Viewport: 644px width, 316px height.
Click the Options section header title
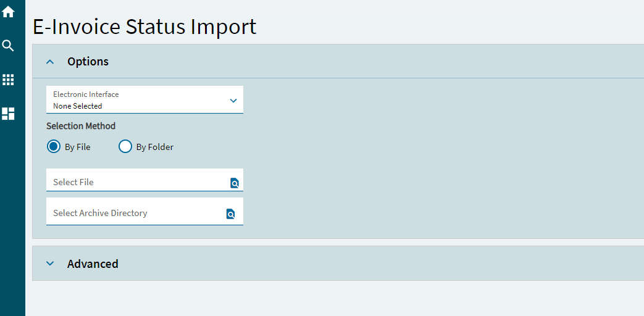point(88,62)
